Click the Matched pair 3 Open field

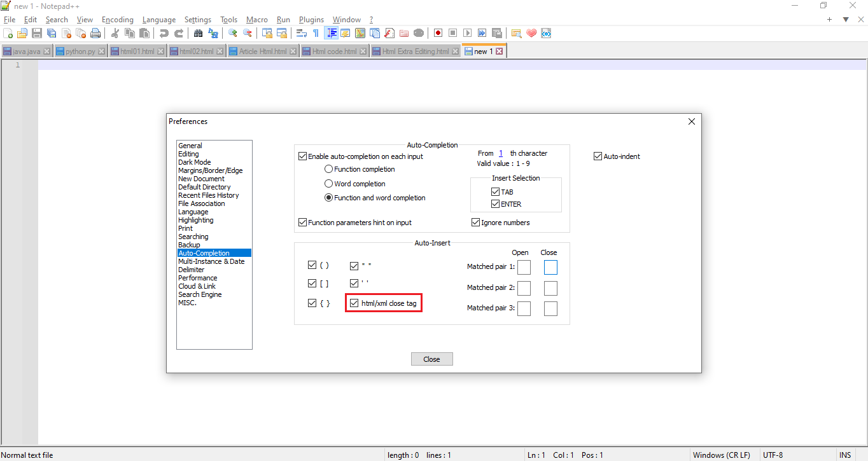[x=524, y=309]
